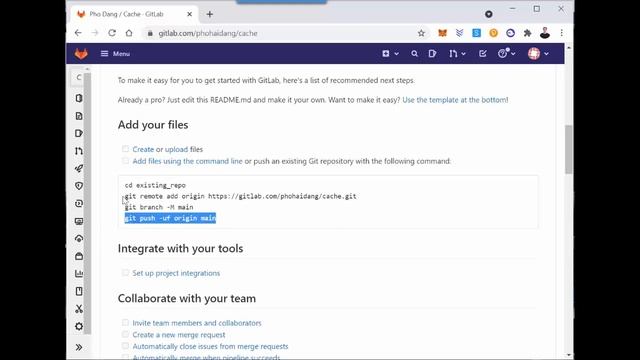The width and height of the screenshot is (640, 360).
Task: Open Snippets scissors sidebar icon
Action: click(79, 309)
